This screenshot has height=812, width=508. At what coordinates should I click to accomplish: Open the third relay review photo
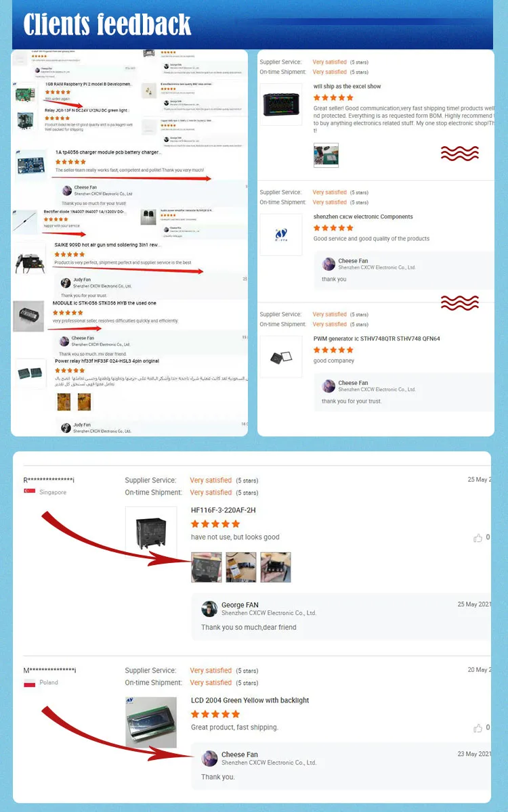pyautogui.click(x=276, y=567)
